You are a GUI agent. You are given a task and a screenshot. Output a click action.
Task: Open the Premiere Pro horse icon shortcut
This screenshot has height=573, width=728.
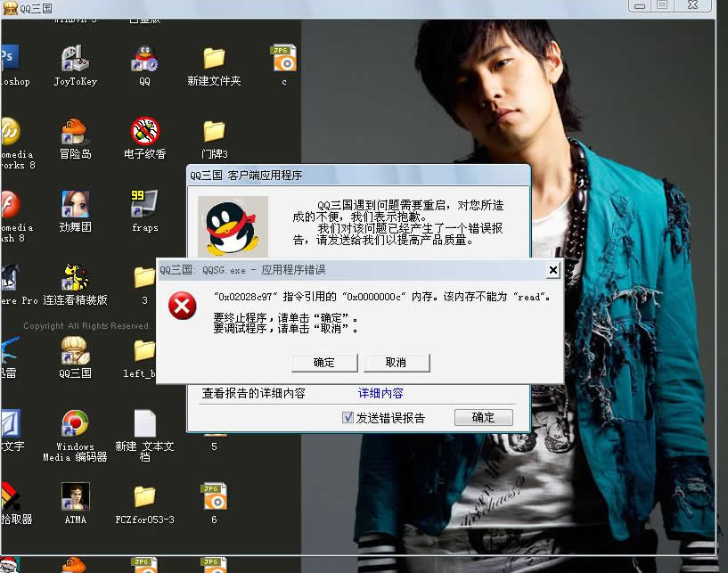coord(9,277)
